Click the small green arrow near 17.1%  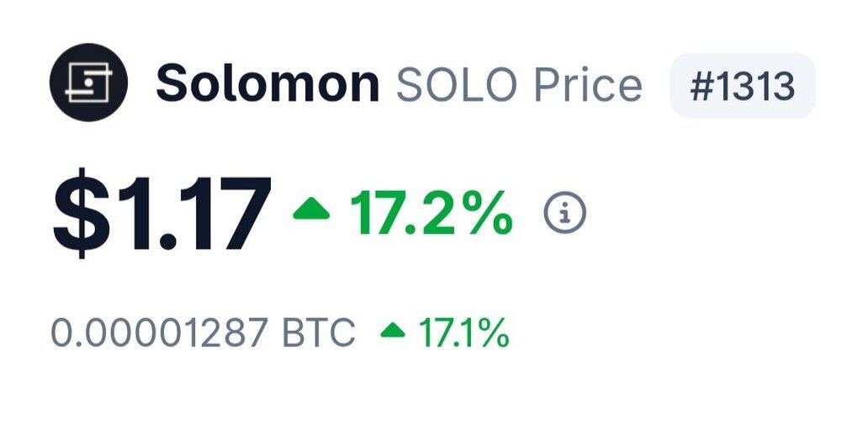(x=393, y=332)
